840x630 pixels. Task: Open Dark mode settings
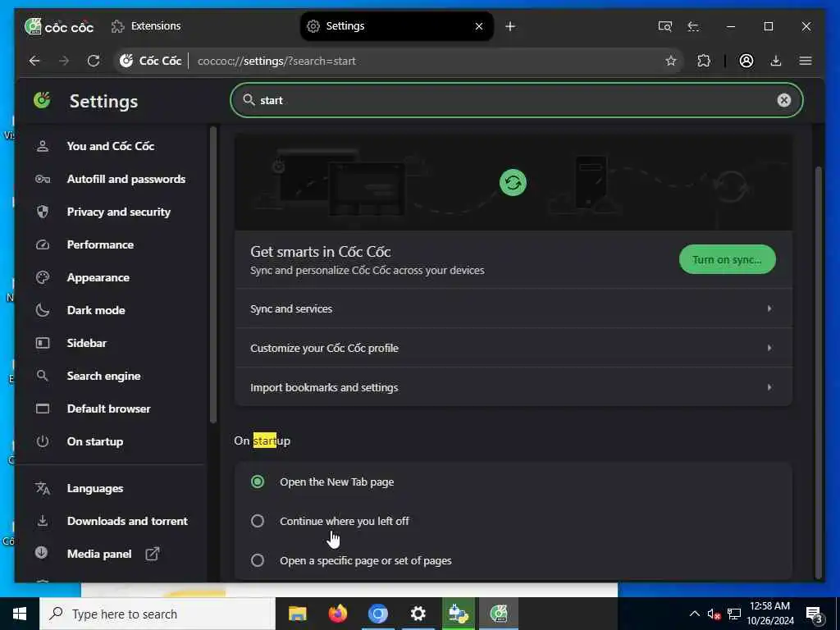point(96,310)
